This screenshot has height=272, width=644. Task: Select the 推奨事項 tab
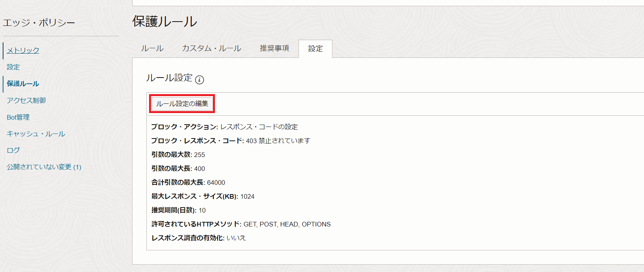tap(274, 49)
